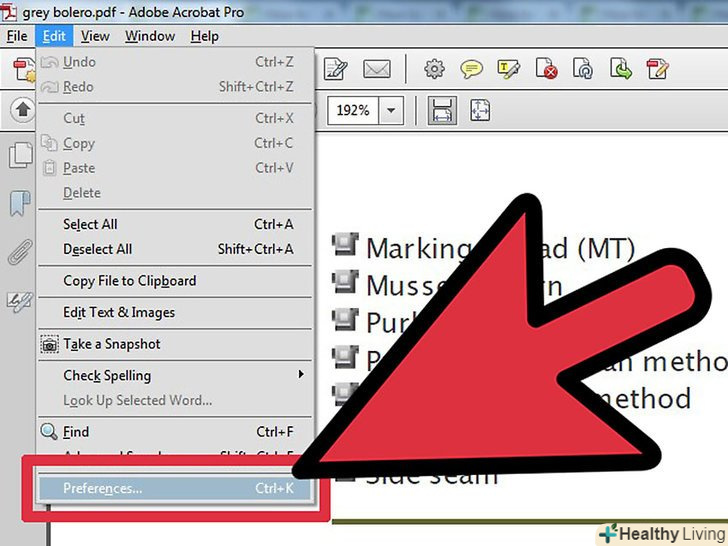Image resolution: width=728 pixels, height=546 pixels.
Task: Click the page with link/rotate icon
Action: pyautogui.click(x=583, y=69)
